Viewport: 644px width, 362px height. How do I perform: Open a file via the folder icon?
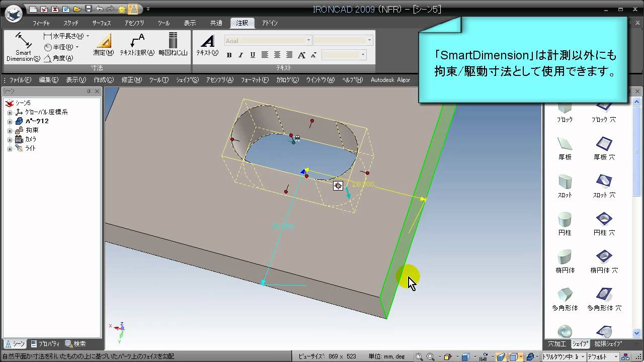click(x=77, y=9)
